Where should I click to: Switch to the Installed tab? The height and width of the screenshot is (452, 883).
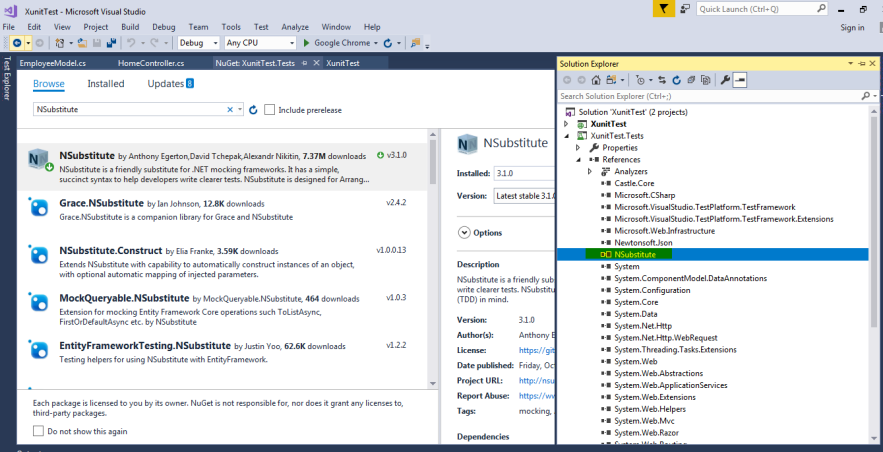pos(106,84)
